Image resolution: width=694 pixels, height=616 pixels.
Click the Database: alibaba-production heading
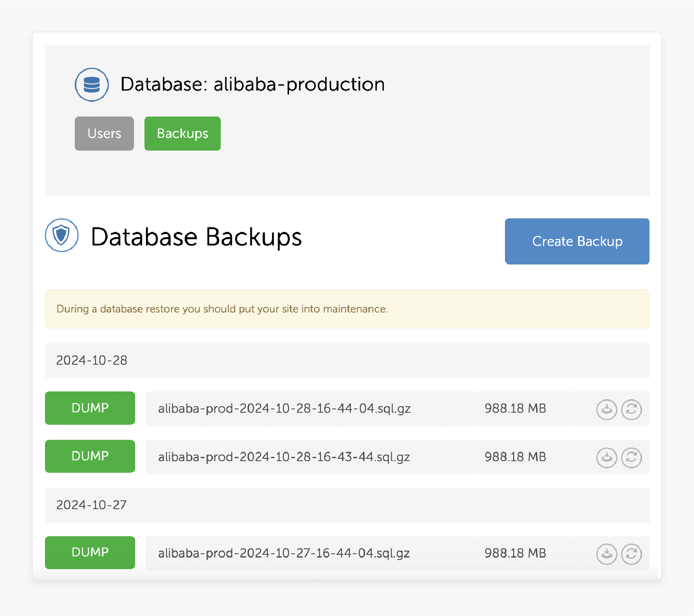(x=253, y=84)
